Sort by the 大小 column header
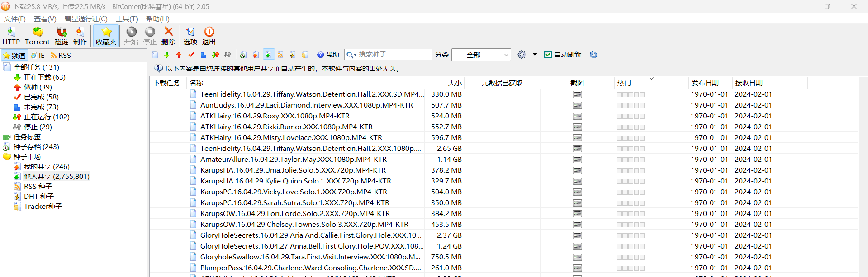This screenshot has width=868, height=277. [444, 83]
